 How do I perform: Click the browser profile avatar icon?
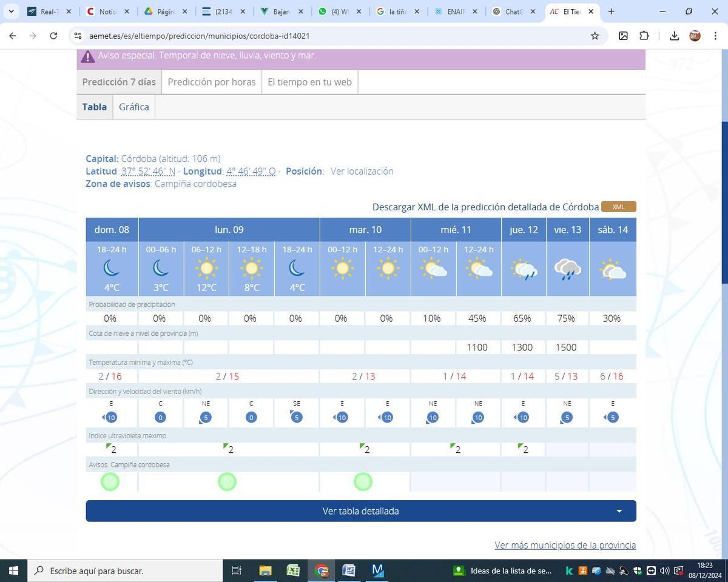coord(695,36)
